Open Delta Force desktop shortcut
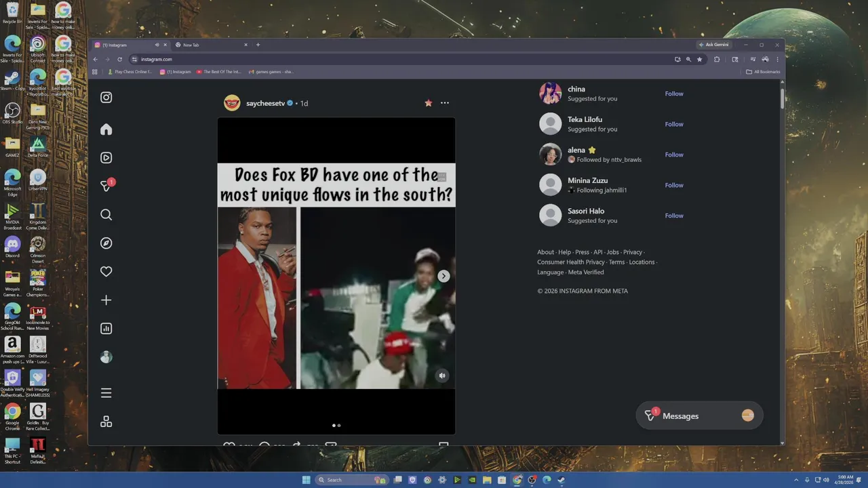The height and width of the screenshot is (488, 868). click(37, 146)
